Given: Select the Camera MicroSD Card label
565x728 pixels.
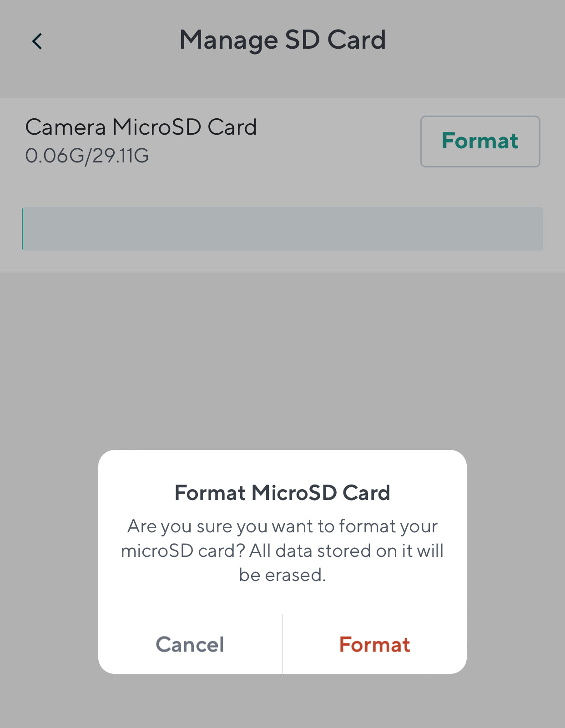Looking at the screenshot, I should (141, 127).
